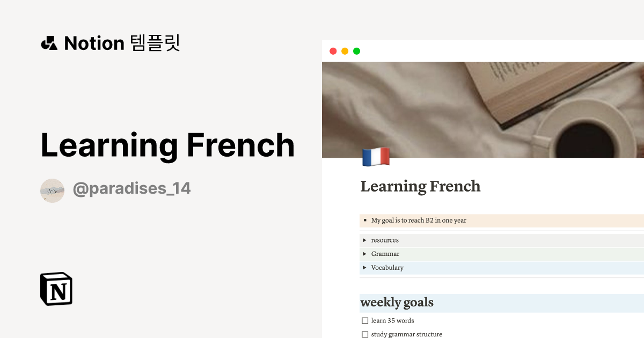Click the Notion logo icon top left
Viewport: 644px width, 338px height.
click(x=49, y=43)
